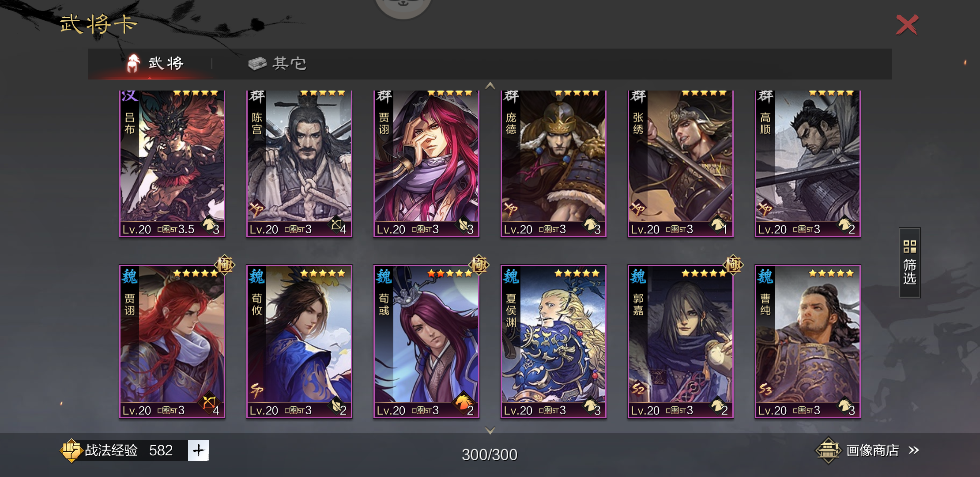Viewport: 980px width, 477px height.
Task: Open the 画像商店 shop icon
Action: click(x=828, y=450)
